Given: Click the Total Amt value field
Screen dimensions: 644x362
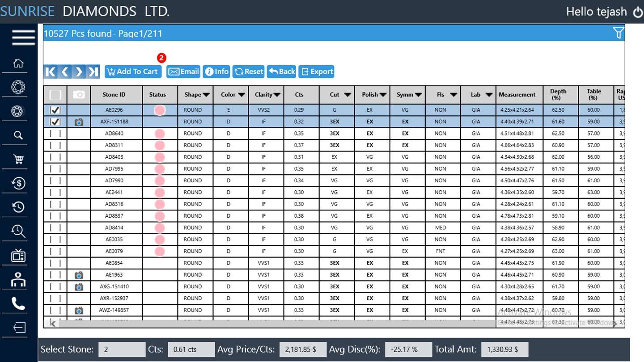Looking at the screenshot, I should coord(505,349).
